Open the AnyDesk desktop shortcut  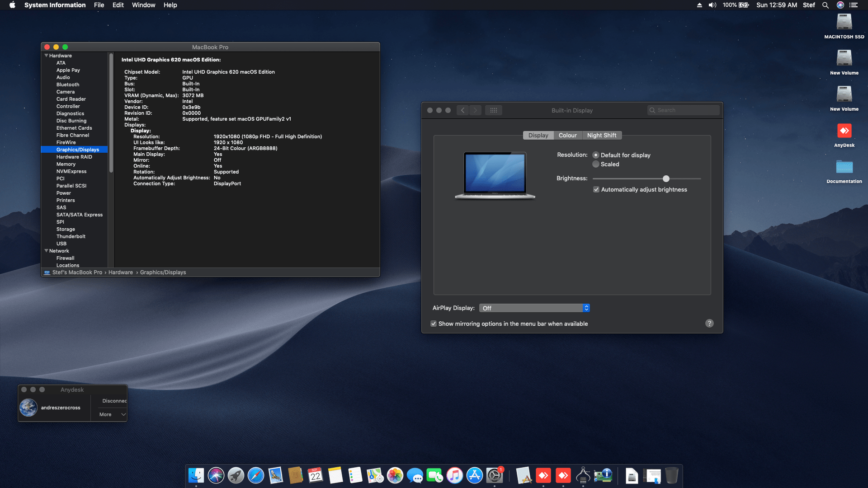(x=844, y=131)
